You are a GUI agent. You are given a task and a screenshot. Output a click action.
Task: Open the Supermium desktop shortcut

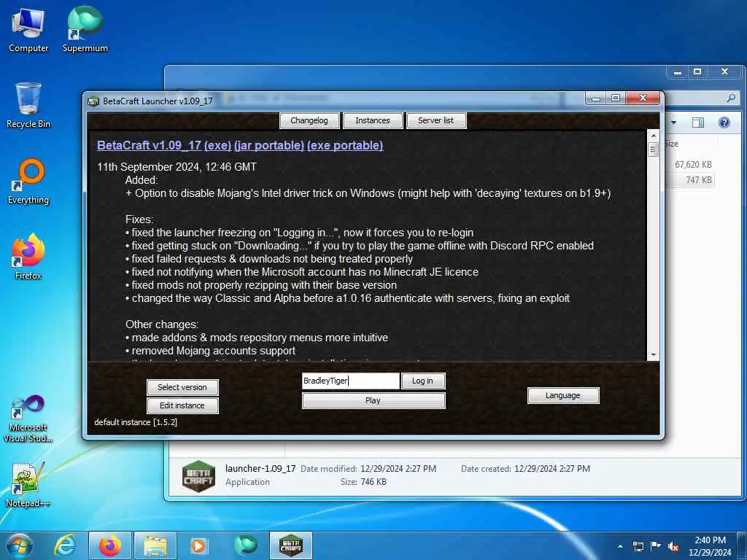(x=85, y=31)
